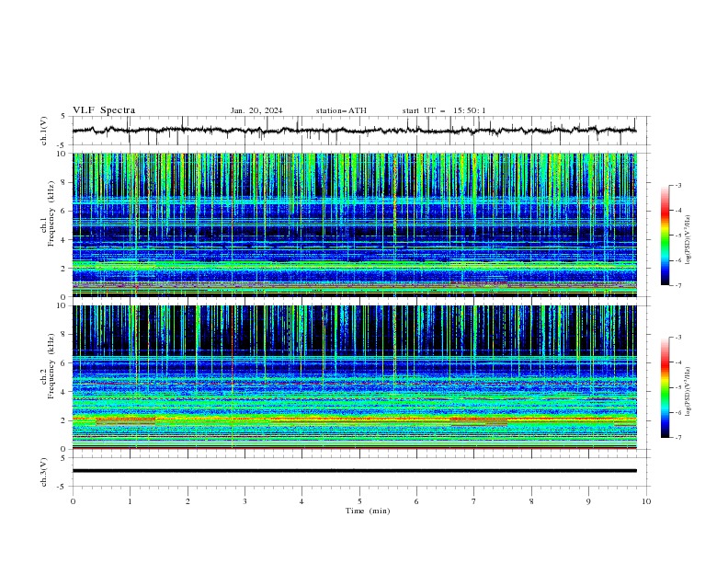728x563 pixels.
Task: Click time axis tick label "3"
Action: point(245,501)
